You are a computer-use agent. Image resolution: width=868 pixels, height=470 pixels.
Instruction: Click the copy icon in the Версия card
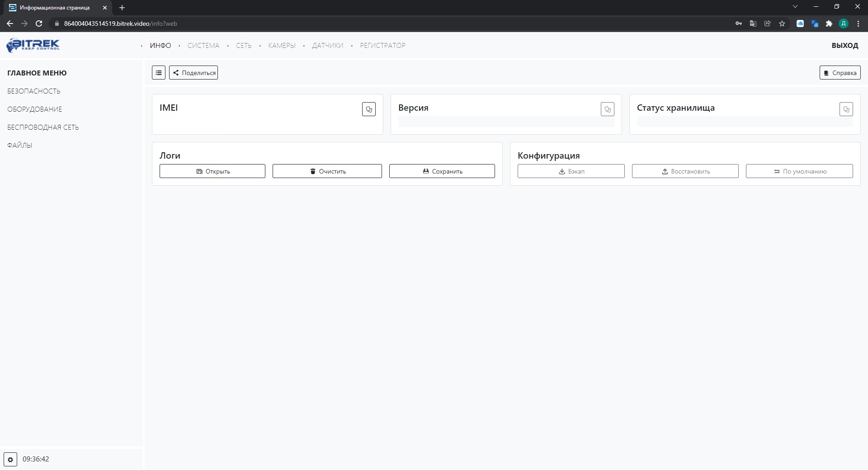coord(607,109)
